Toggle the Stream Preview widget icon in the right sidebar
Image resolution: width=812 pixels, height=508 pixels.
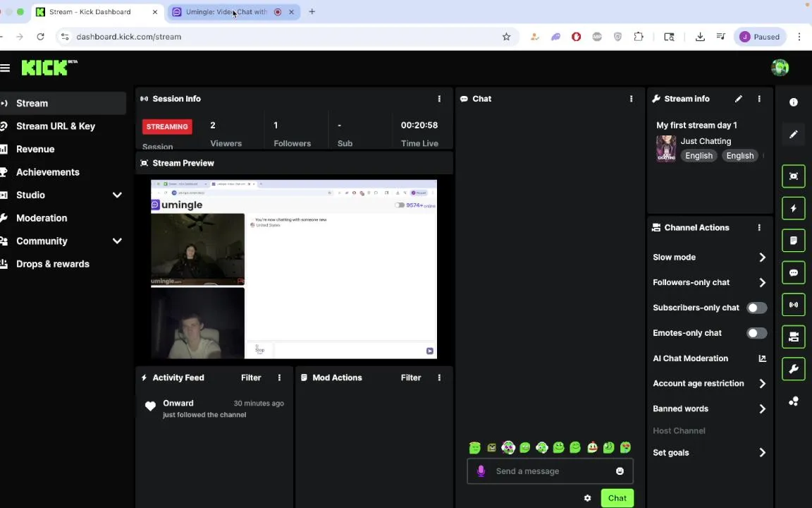point(794,176)
